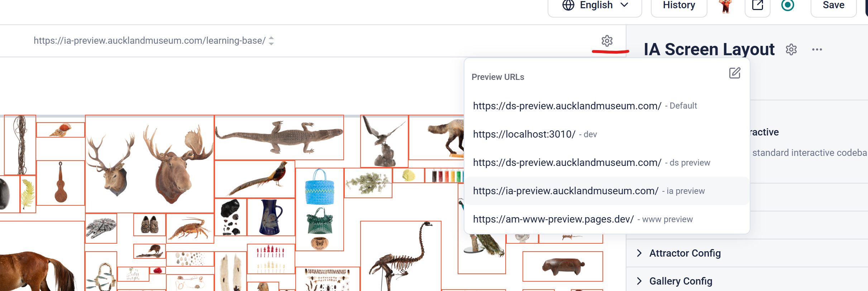Click the preview URL path selector arrows
This screenshot has height=291, width=868.
(x=271, y=41)
